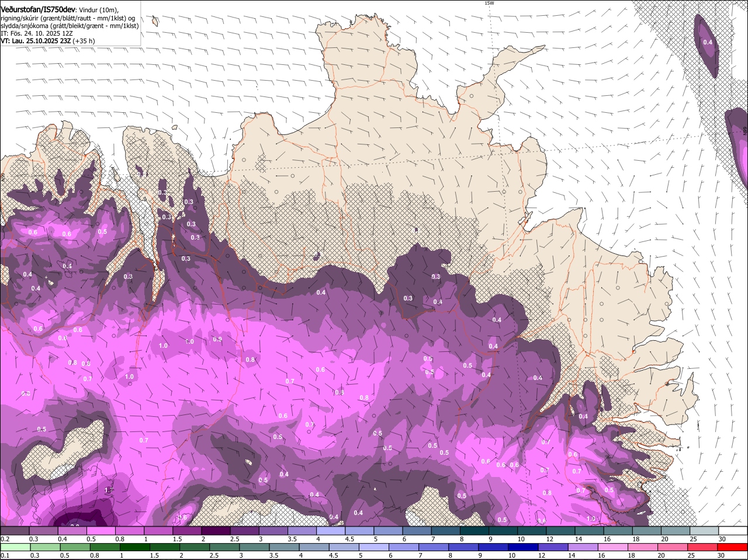Click the Veðurstofan/IS750dev title text
Screen dimensions: 748x560
pyautogui.click(x=38, y=9)
